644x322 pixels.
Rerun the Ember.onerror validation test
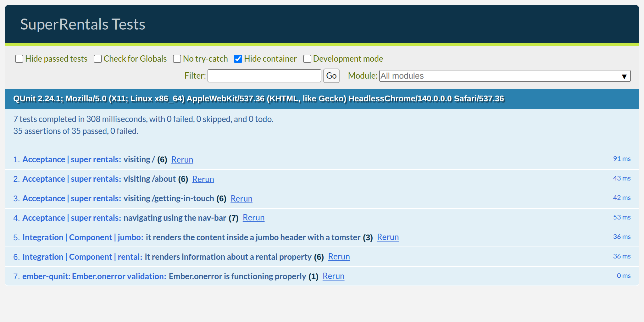(333, 276)
